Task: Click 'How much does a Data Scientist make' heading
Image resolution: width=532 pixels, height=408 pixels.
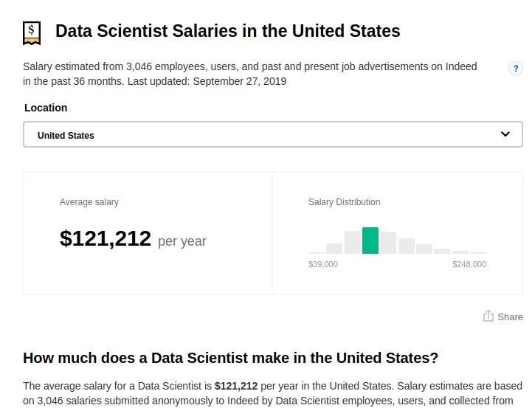Action: [230, 358]
